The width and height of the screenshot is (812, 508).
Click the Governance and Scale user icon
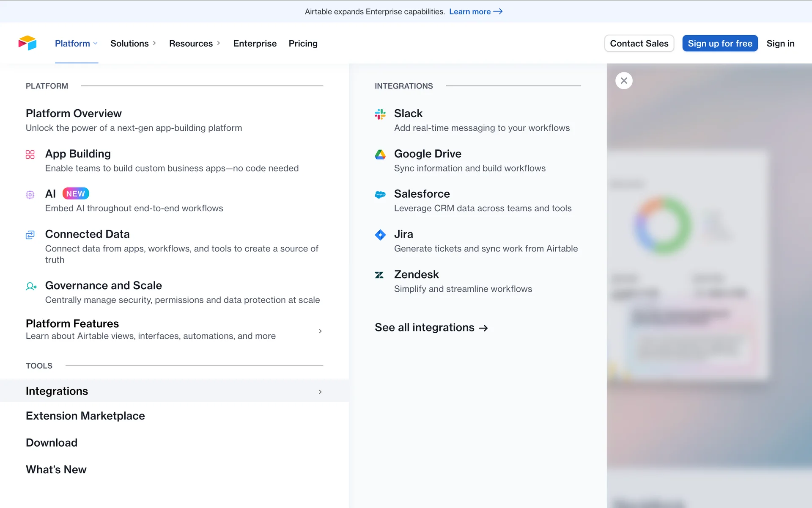tap(31, 287)
